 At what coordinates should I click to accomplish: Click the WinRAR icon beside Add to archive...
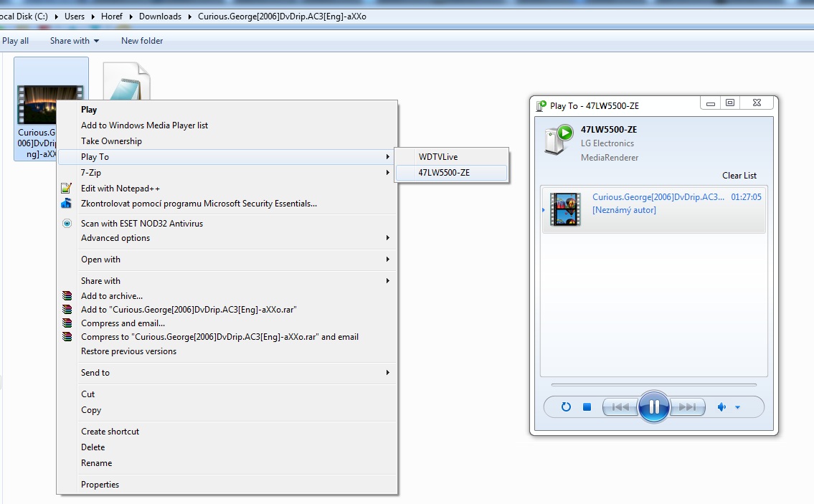[67, 296]
